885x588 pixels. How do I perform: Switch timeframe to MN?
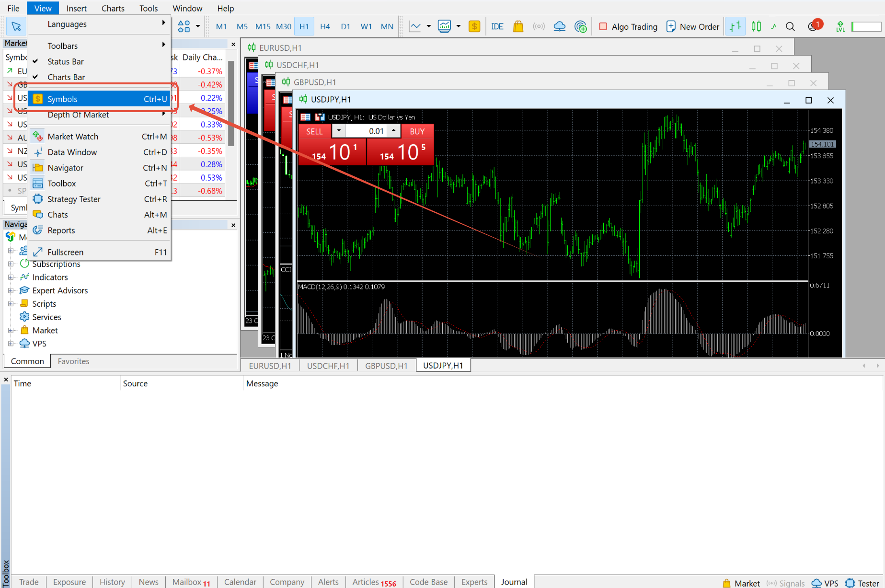(387, 26)
